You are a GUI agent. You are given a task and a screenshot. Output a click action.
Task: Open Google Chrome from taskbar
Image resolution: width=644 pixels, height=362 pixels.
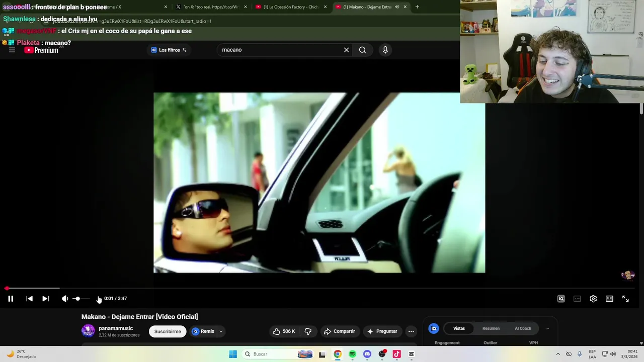tap(337, 354)
